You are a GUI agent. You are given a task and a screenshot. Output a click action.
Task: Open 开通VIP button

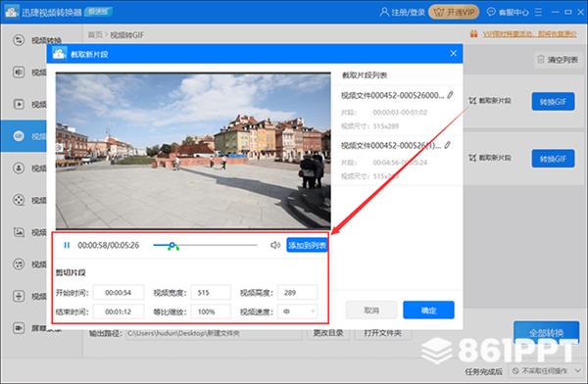click(454, 12)
